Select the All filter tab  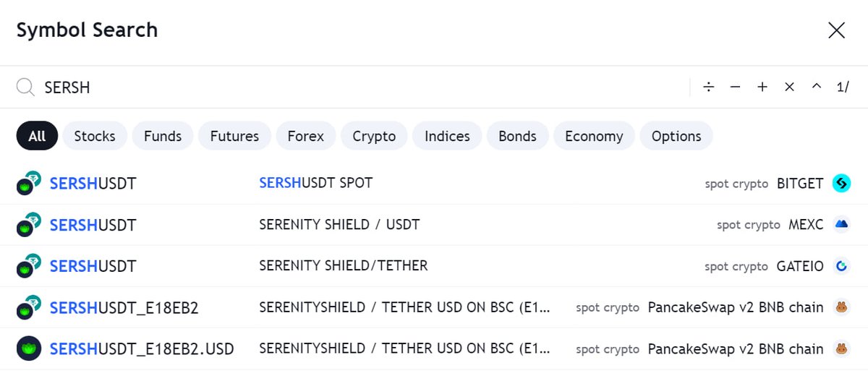click(37, 136)
